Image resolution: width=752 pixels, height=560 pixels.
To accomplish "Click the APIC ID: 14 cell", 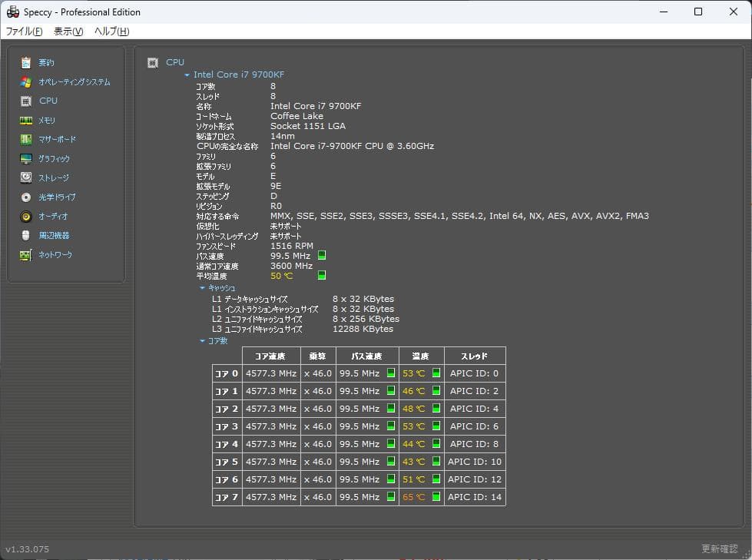I will (x=475, y=497).
